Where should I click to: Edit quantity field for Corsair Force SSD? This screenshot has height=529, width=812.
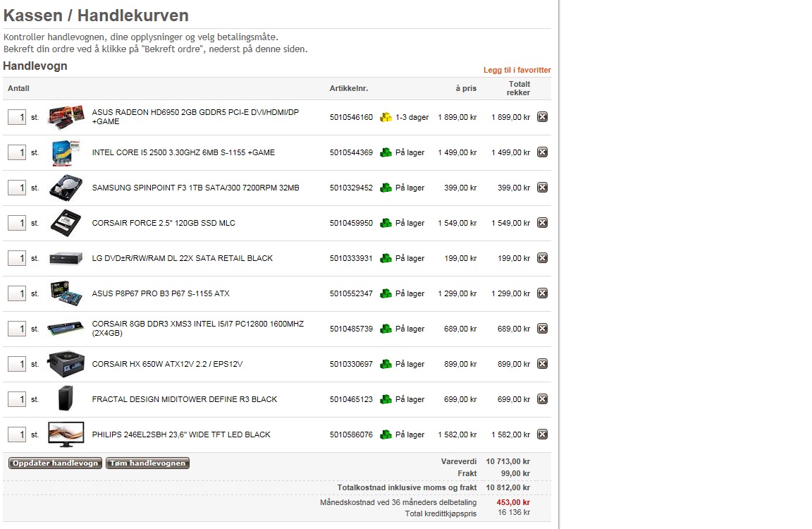17,223
